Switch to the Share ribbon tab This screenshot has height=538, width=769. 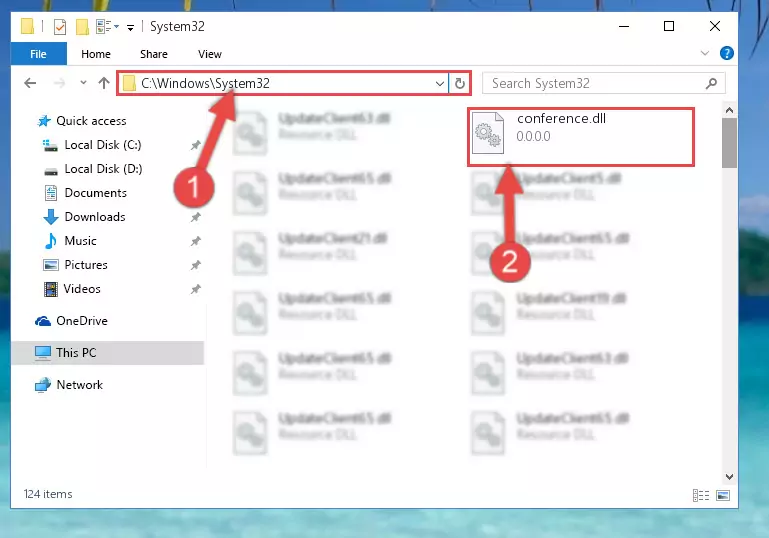[154, 53]
